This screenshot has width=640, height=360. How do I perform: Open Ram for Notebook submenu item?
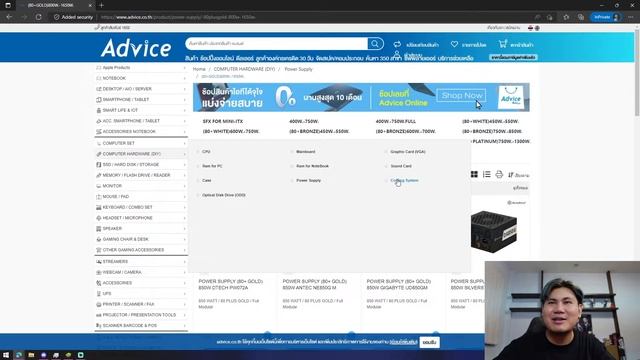click(312, 166)
